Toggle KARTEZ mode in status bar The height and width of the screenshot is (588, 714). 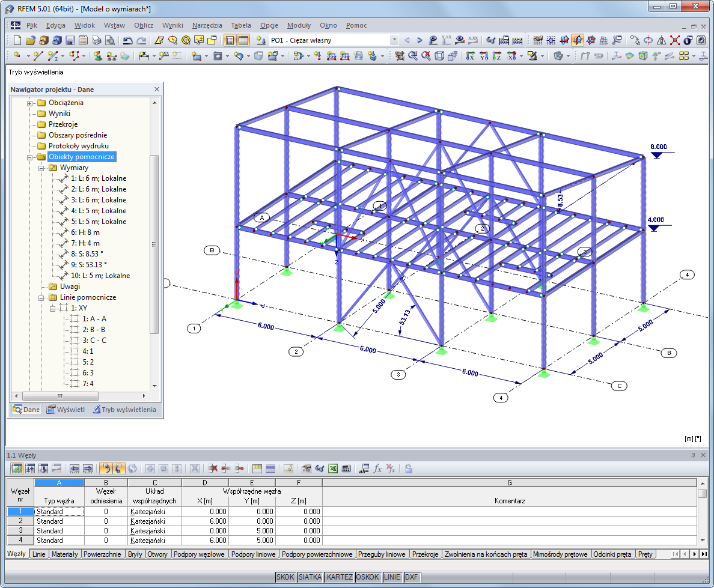click(340, 577)
